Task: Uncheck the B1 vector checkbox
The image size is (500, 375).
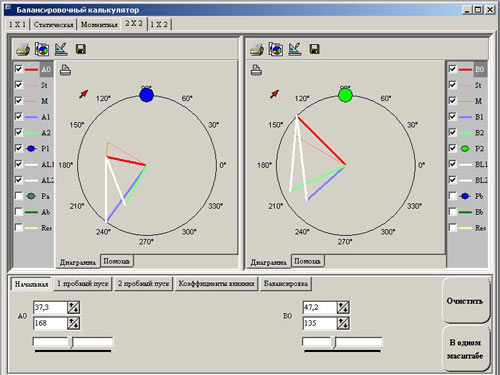Action: [x=452, y=116]
